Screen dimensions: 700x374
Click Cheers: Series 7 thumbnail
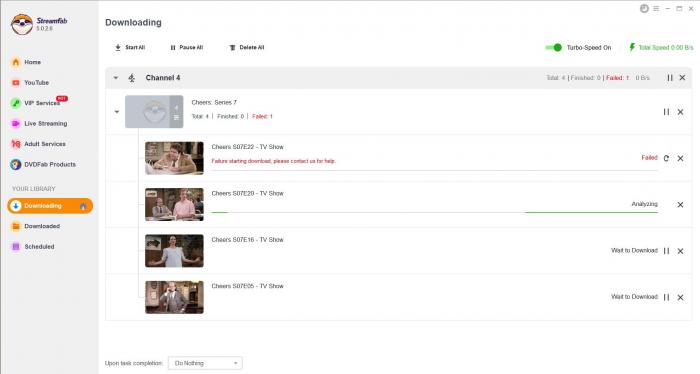tap(154, 112)
